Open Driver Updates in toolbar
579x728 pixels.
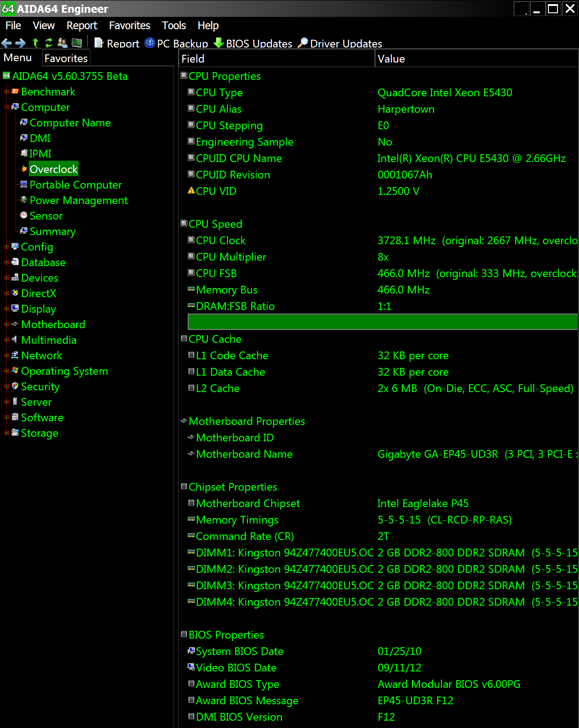tap(340, 43)
